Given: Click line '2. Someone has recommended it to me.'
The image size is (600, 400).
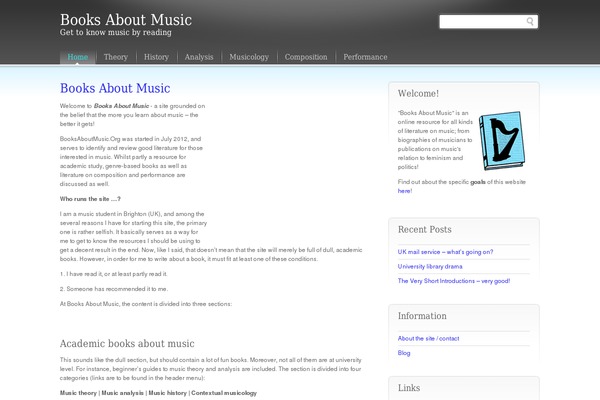Looking at the screenshot, I should (x=114, y=289).
